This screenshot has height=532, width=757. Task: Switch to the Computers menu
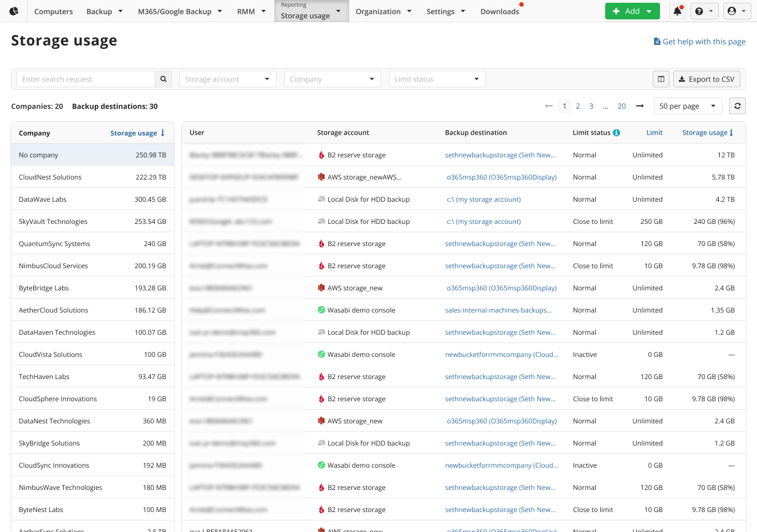(53, 11)
